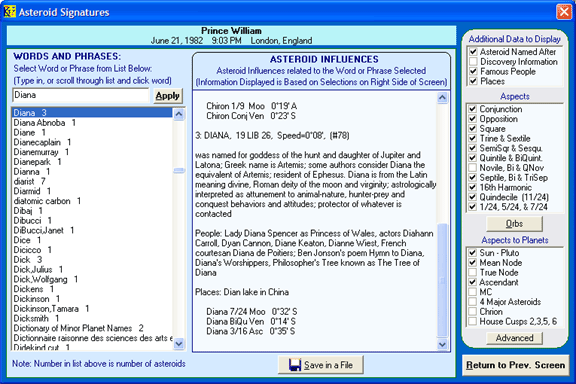Image resolution: width=576 pixels, height=384 pixels.
Task: Select 'Diane 1' list entry
Action: [92, 132]
